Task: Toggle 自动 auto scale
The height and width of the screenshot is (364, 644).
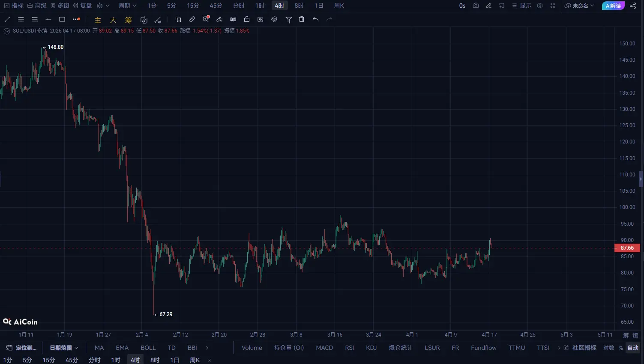Action: tap(633, 348)
